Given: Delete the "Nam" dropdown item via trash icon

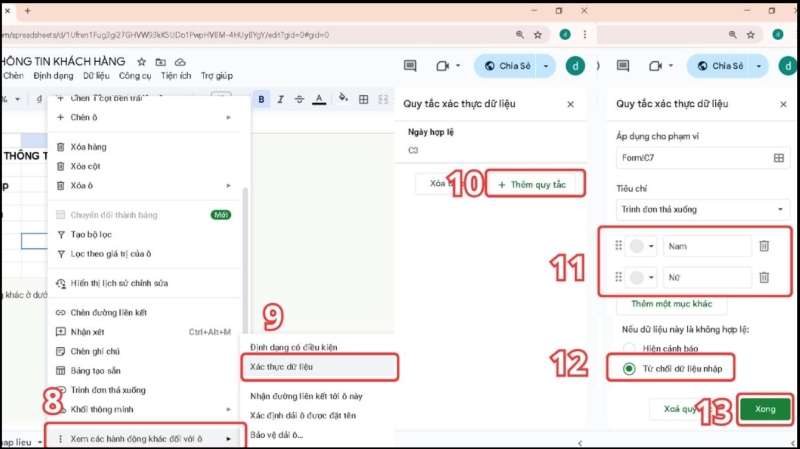Looking at the screenshot, I should click(x=763, y=246).
